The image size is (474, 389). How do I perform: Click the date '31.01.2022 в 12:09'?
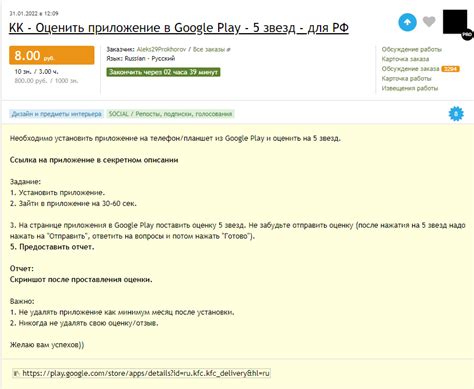click(x=34, y=13)
